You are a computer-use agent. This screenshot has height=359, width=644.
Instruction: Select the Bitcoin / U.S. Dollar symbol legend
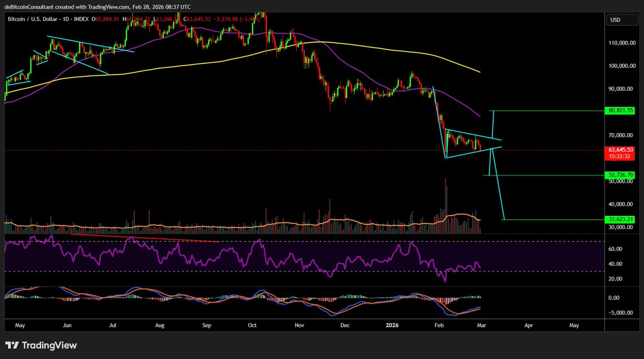[32, 19]
